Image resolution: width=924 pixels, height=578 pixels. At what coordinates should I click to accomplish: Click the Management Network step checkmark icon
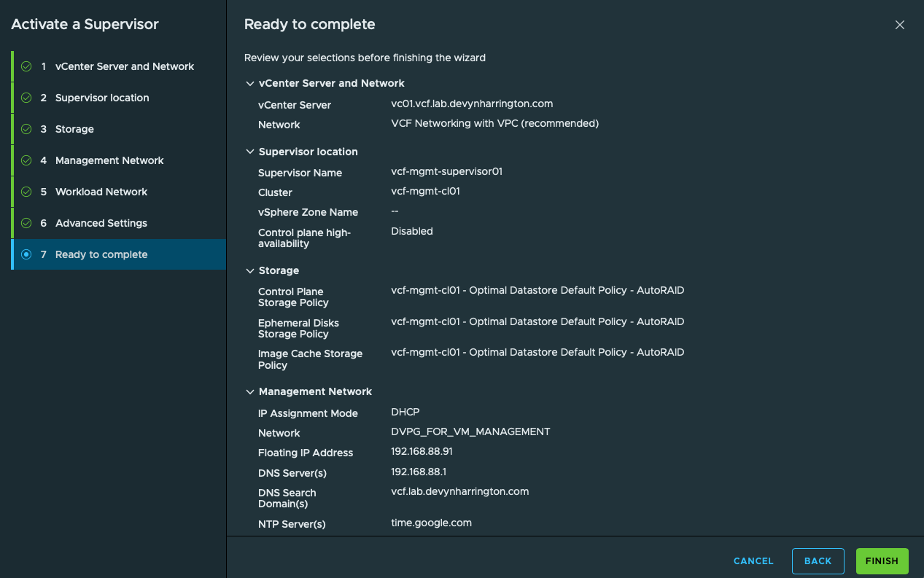tap(26, 160)
